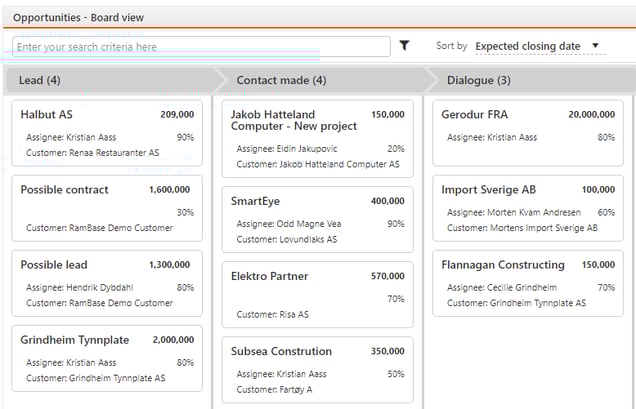
Task: Open the Elektro Partner opportunity card
Action: tap(318, 295)
